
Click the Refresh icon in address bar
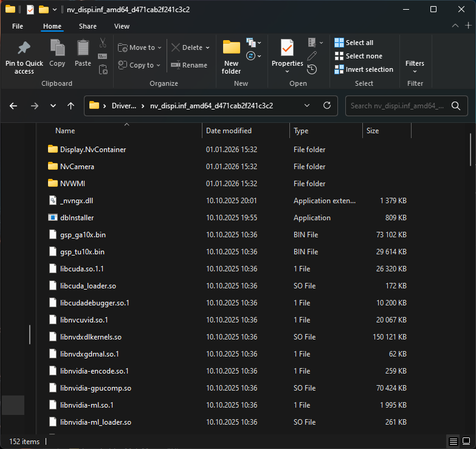[x=327, y=105]
